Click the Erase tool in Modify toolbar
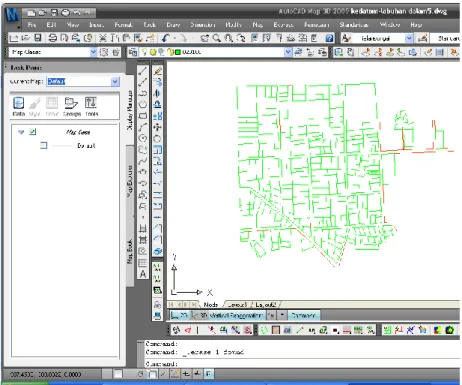 tap(157, 71)
